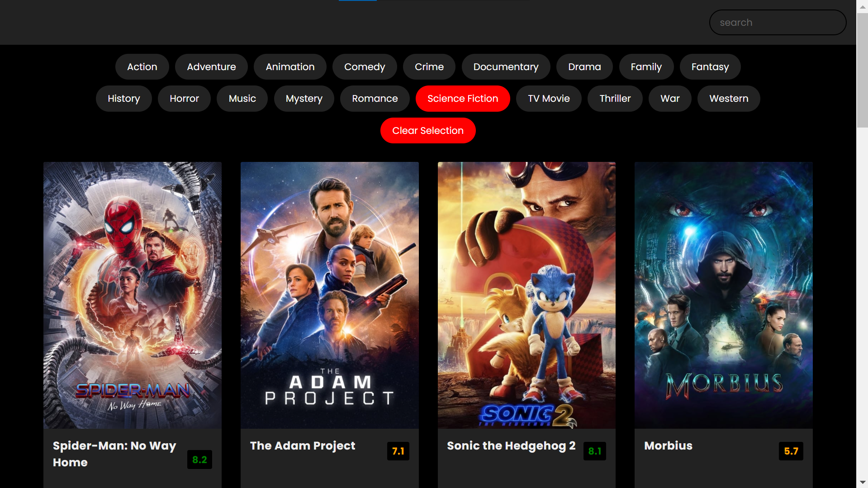Deselect the Science Fiction genre filter
868x488 pixels.
(462, 99)
